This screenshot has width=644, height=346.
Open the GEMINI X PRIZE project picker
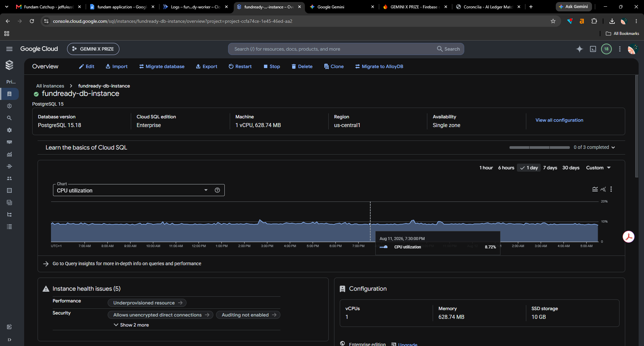[93, 49]
